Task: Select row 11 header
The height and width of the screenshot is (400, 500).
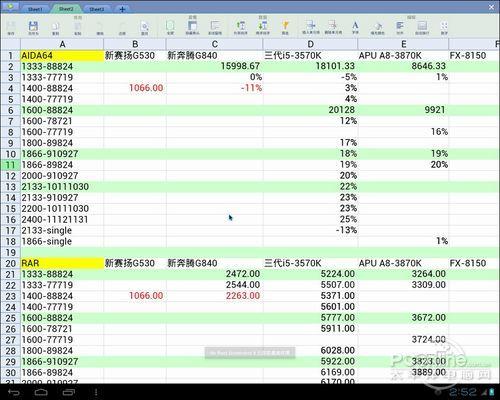Action: 10,165
